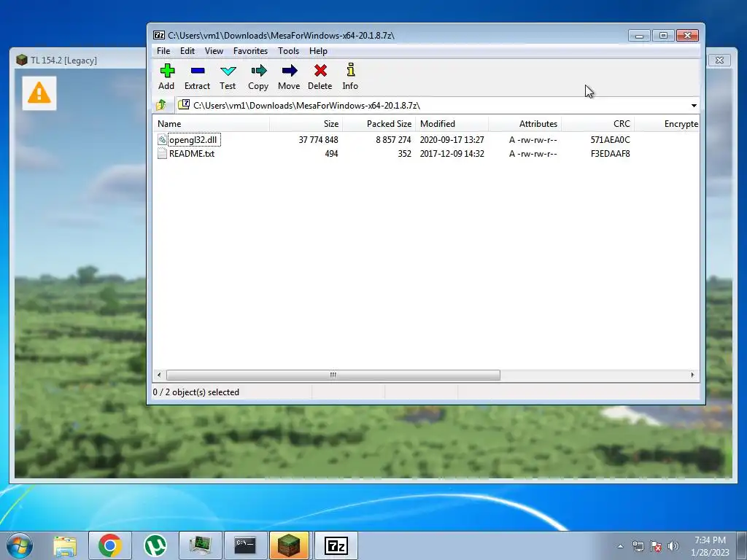Image resolution: width=747 pixels, height=560 pixels.
Task: Click the address bar path field
Action: tap(433, 105)
